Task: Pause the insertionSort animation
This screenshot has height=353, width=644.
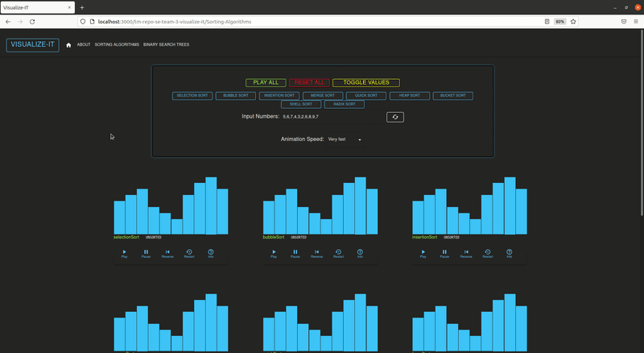Action: pyautogui.click(x=444, y=253)
